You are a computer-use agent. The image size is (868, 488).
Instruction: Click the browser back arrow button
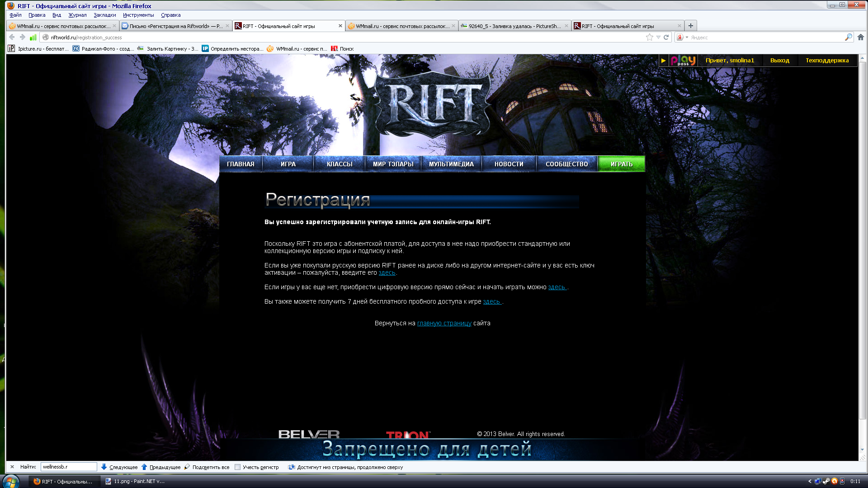pos(12,37)
